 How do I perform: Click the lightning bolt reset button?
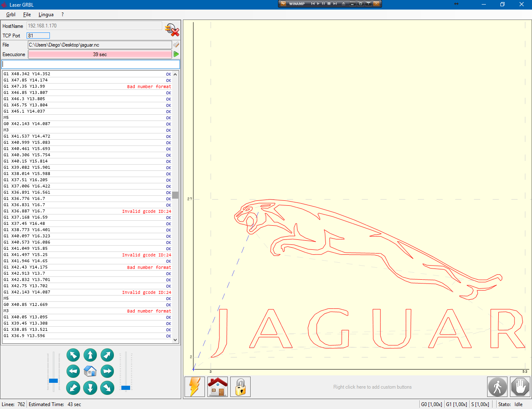195,387
